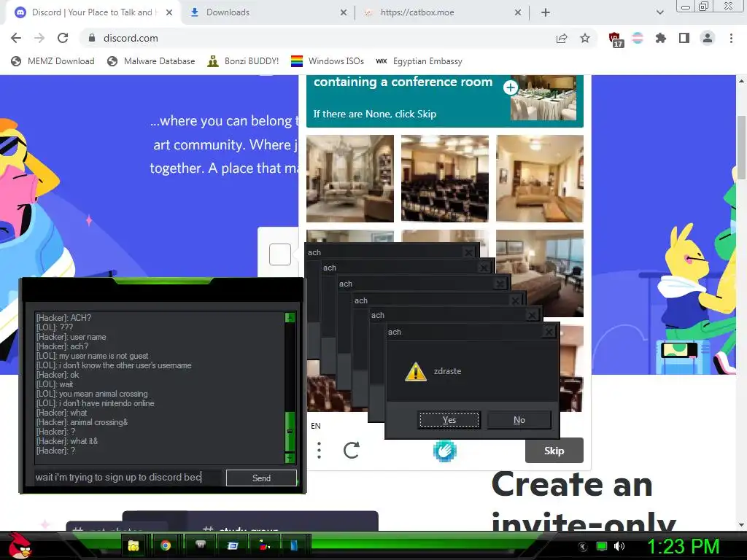Click the chat scrollbar thumb
Image resolution: width=747 pixels, height=560 pixels.
point(290,431)
